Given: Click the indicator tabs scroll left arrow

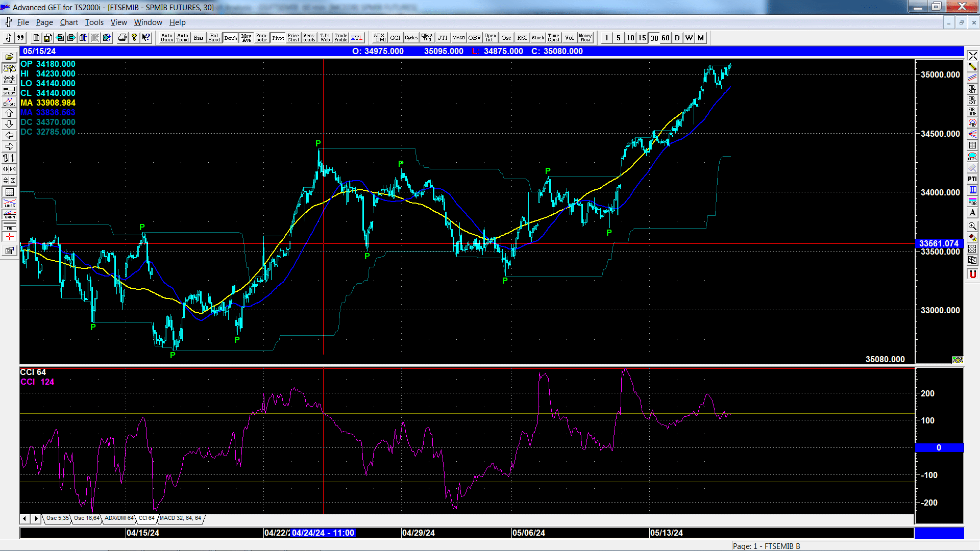Looking at the screenshot, I should click(x=24, y=518).
